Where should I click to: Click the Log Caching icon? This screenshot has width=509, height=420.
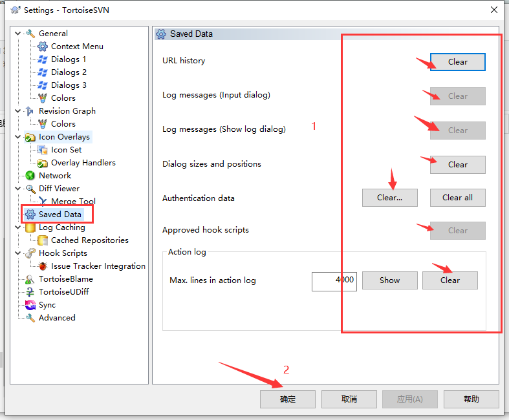[30, 227]
